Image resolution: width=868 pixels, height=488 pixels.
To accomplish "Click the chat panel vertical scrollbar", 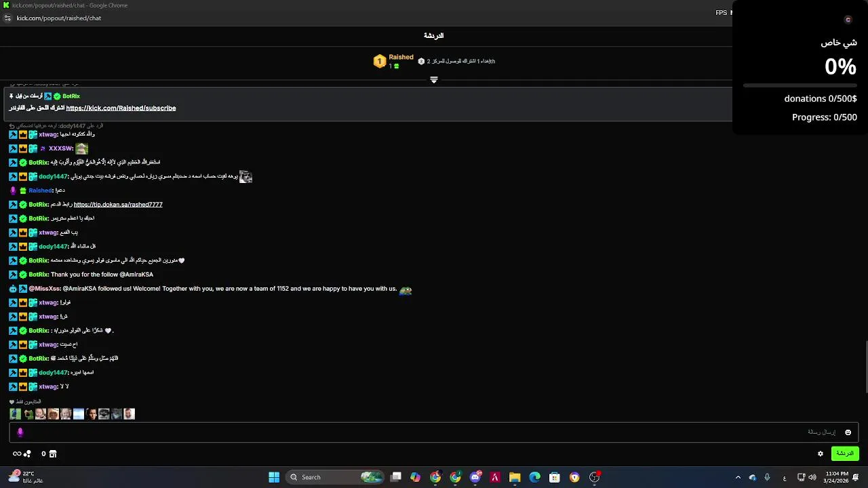I will 865,366.
